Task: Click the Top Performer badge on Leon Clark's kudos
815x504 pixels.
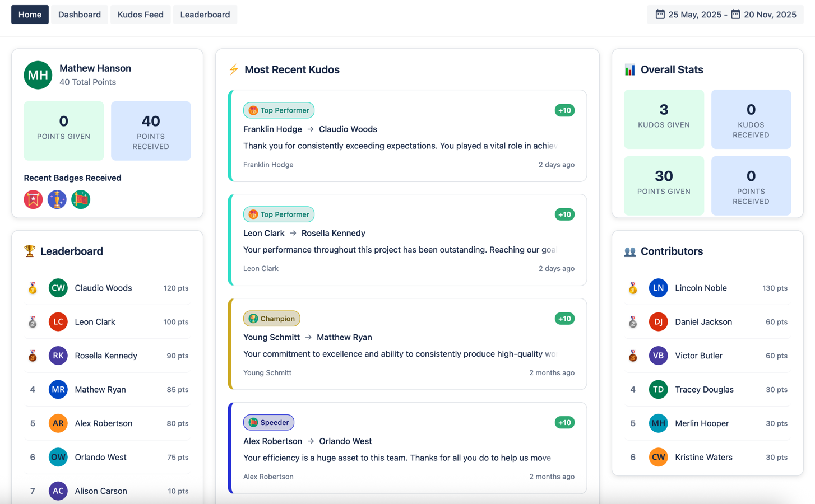Action: (x=279, y=214)
